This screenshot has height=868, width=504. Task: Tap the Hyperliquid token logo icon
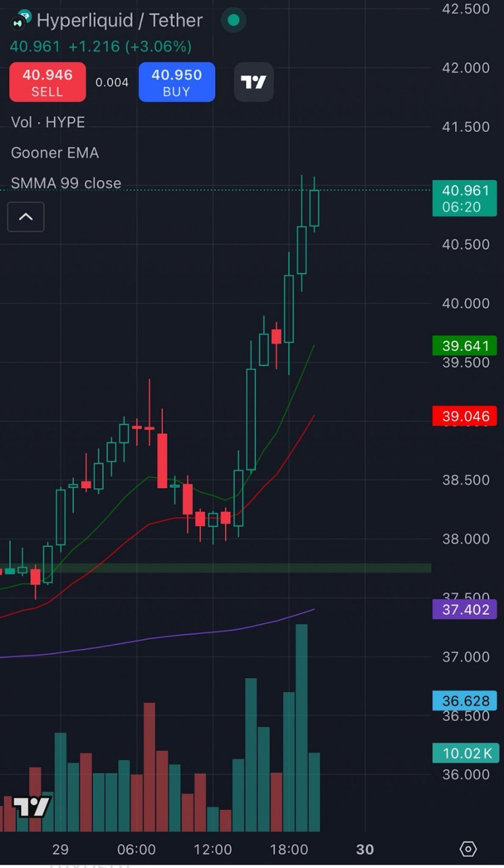coord(21,20)
